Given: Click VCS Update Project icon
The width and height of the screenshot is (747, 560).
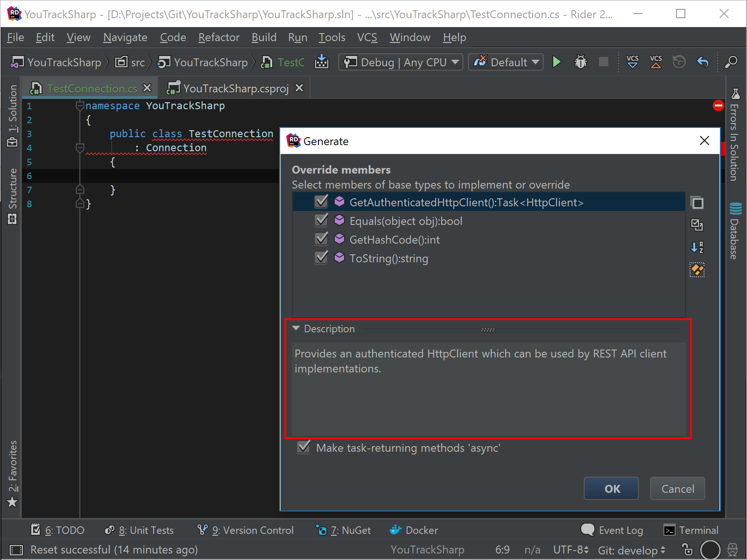Looking at the screenshot, I should click(x=633, y=62).
